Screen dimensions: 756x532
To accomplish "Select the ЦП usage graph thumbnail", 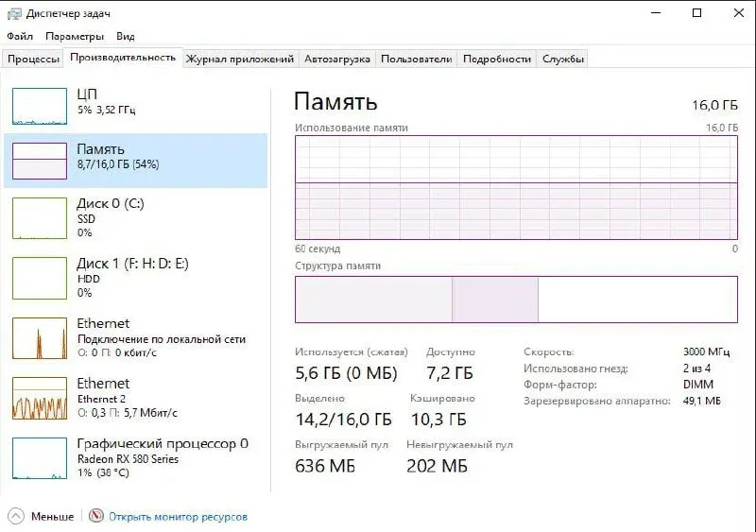I will tap(40, 106).
